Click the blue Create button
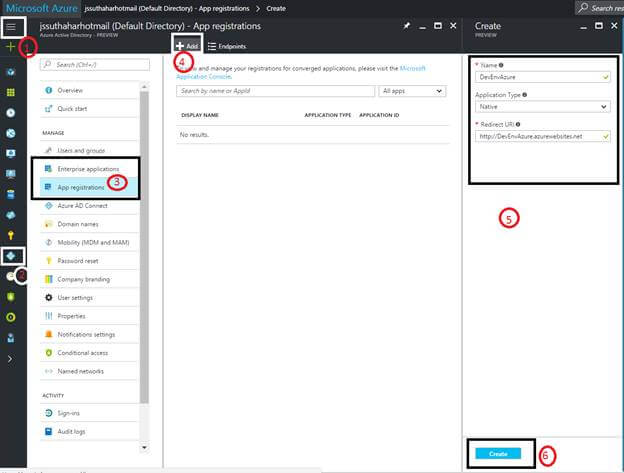This screenshot has width=624, height=473. pyautogui.click(x=498, y=454)
